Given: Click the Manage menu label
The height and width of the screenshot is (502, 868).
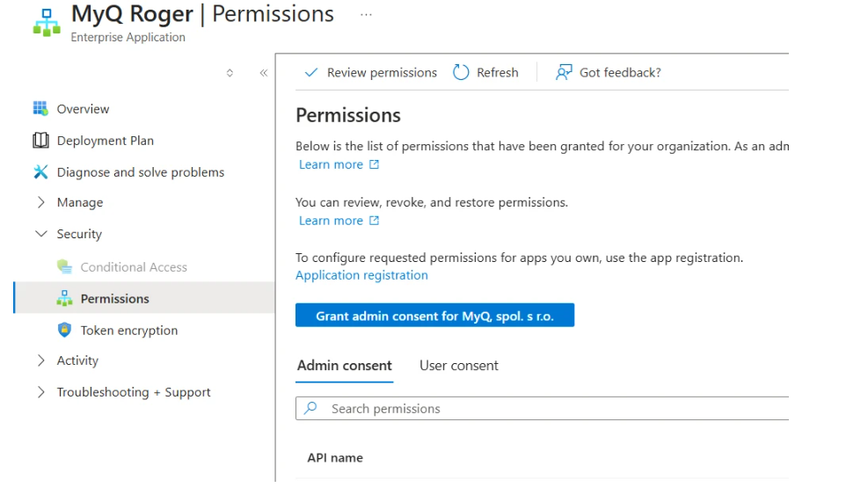Looking at the screenshot, I should click(x=80, y=202).
